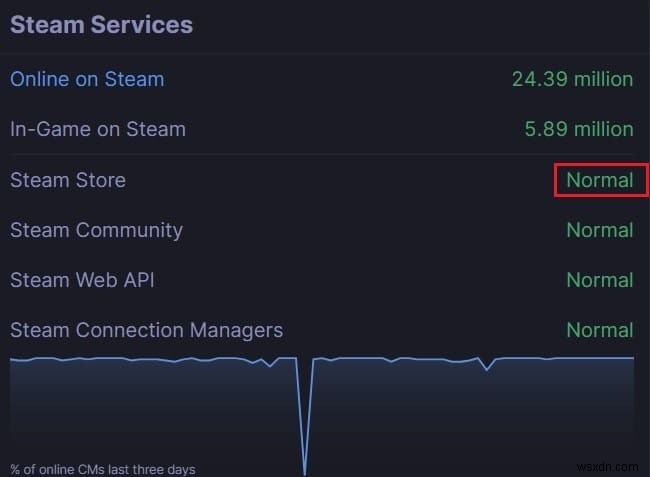Image resolution: width=650 pixels, height=477 pixels.
Task: Click the online CMs last three days caption
Action: (x=103, y=469)
